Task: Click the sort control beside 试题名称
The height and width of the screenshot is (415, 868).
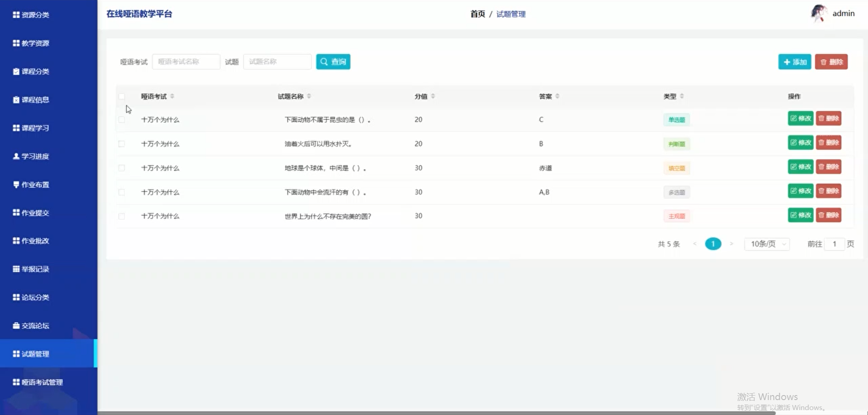Action: (x=309, y=96)
